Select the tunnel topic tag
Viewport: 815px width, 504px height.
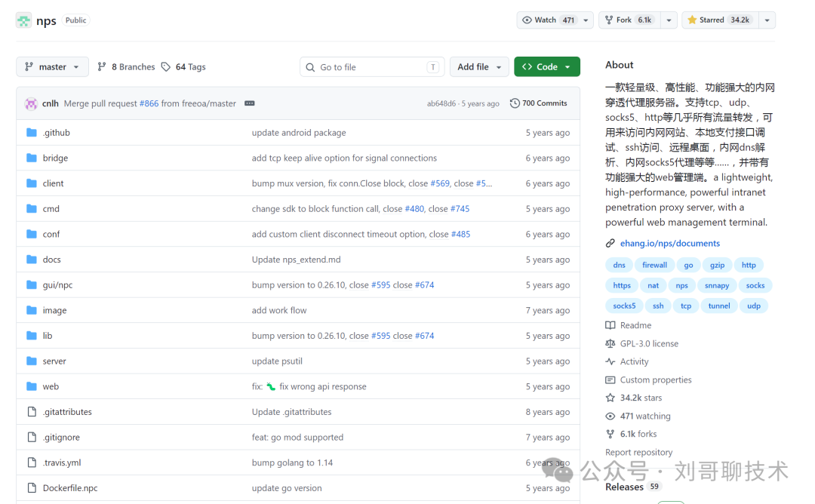pos(719,306)
